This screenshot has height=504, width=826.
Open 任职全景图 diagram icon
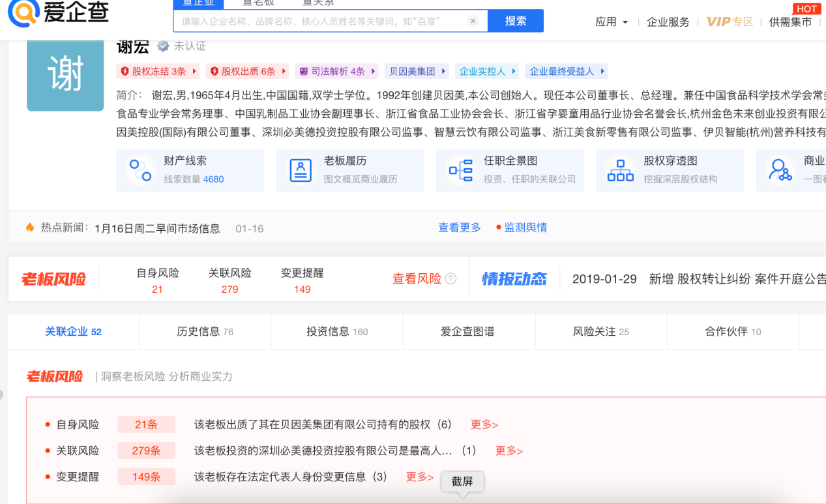point(460,170)
